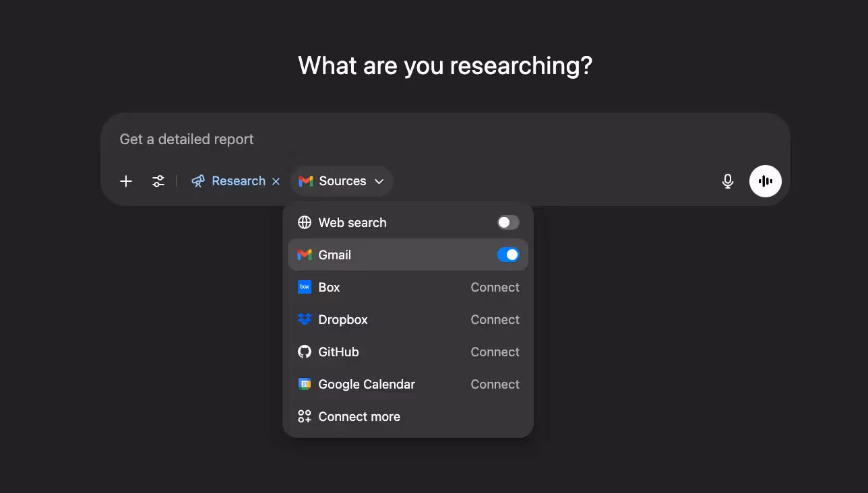
Task: Select the Web search menu label
Action: [352, 222]
